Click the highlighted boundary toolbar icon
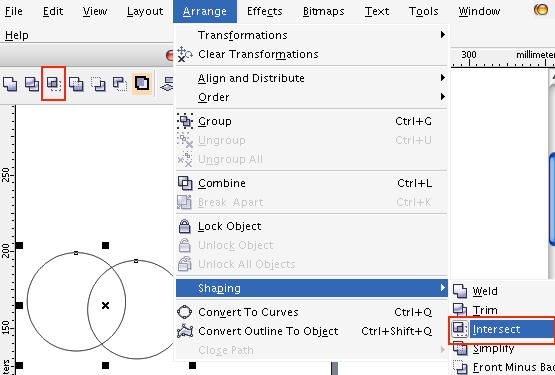 point(142,84)
